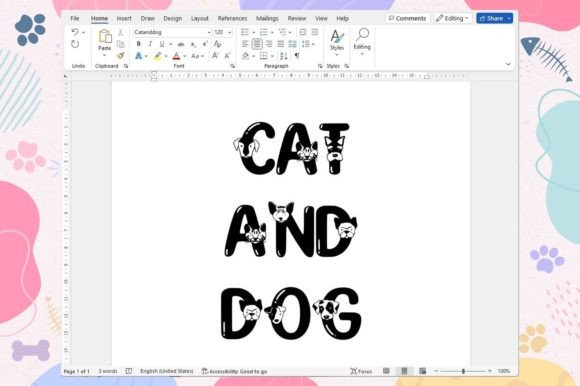This screenshot has width=580, height=386.
Task: Click the Increase Indent icon
Action: [x=315, y=32]
